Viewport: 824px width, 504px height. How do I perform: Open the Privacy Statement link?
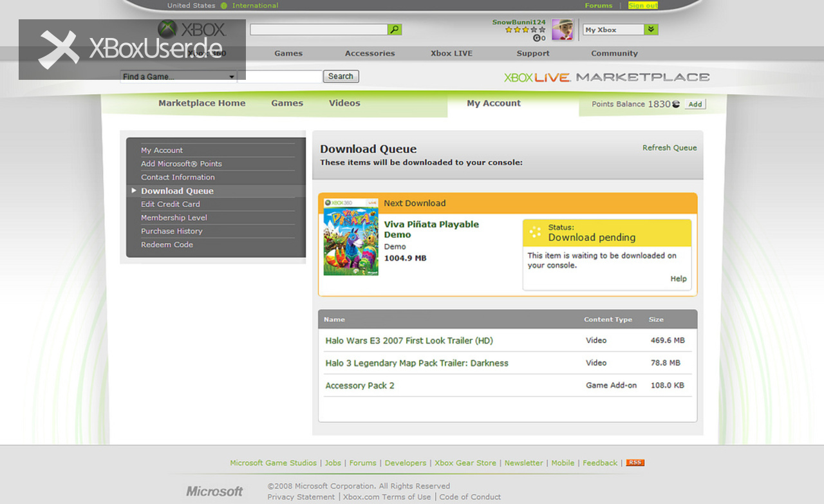tap(301, 497)
